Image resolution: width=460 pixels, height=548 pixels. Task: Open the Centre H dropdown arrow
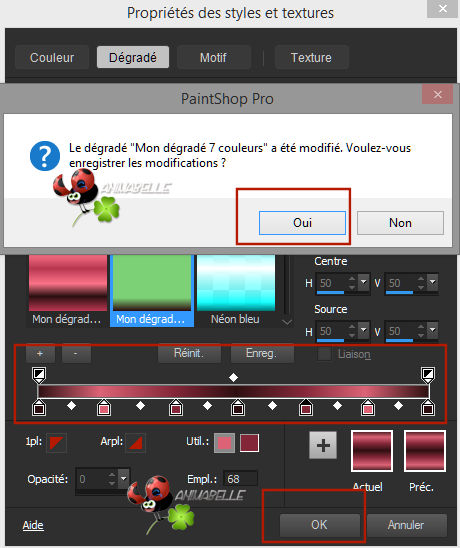pos(364,282)
